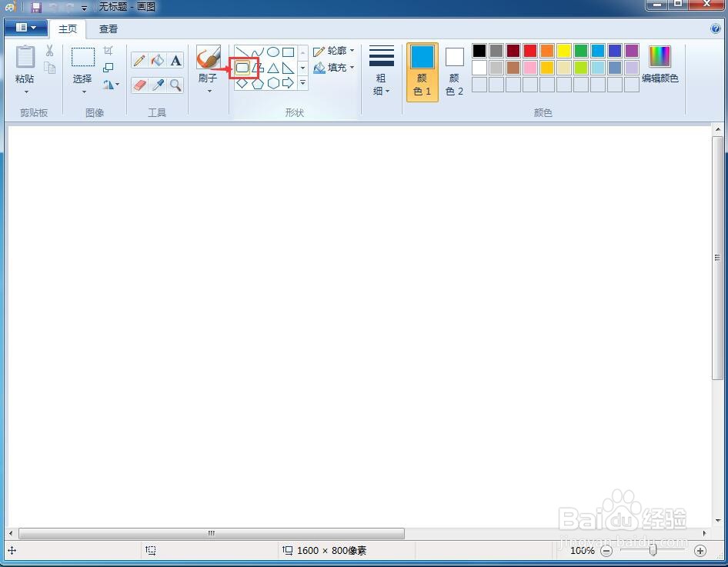Select the Color picker eyedropper tool
Image resolution: width=728 pixels, height=567 pixels.
coord(158,85)
